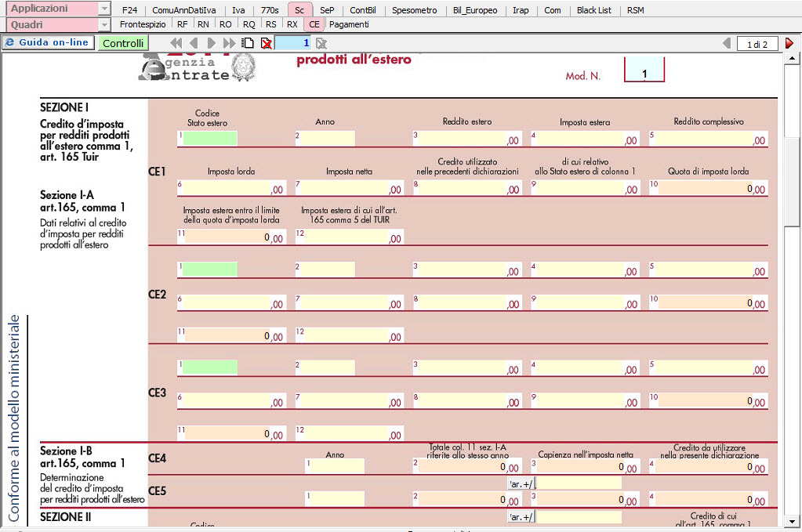The width and height of the screenshot is (802, 532).
Task: Click the CE1 Anno field
Action: click(x=328, y=139)
